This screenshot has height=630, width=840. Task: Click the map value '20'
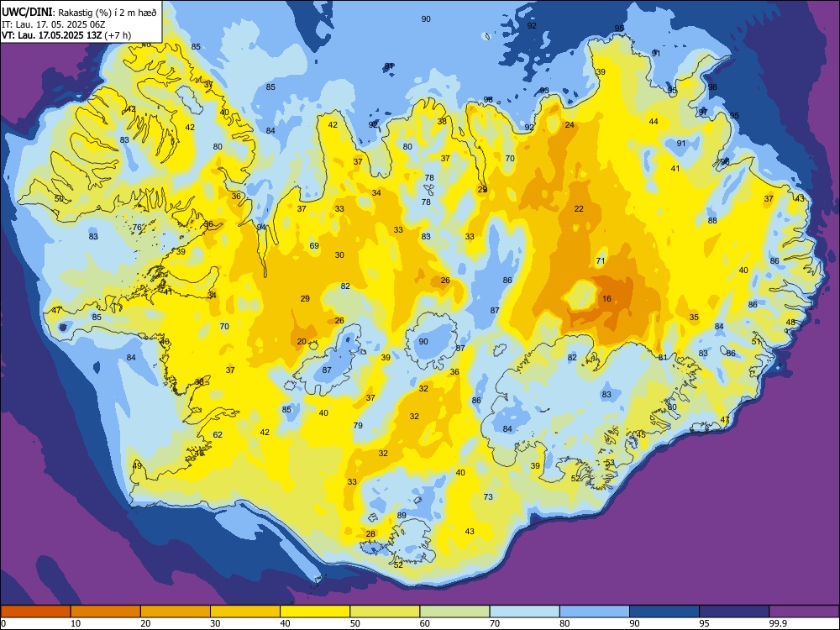302,342
